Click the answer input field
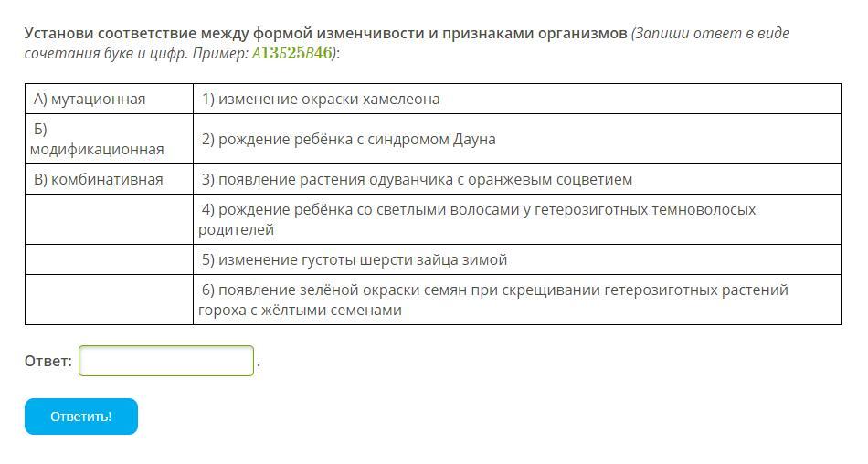868x464 pixels. [166, 361]
